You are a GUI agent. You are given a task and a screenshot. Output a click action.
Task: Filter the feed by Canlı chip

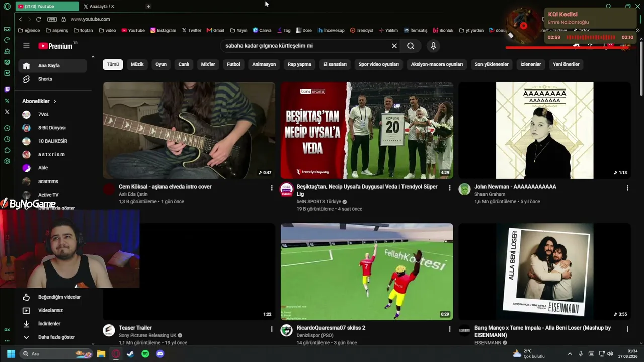pyautogui.click(x=184, y=64)
